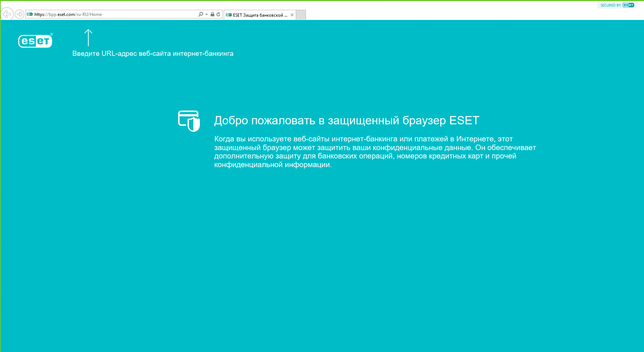Click the SECURED BY ESET badge
Image resolution: width=644 pixels, height=352 pixels.
click(x=617, y=5)
